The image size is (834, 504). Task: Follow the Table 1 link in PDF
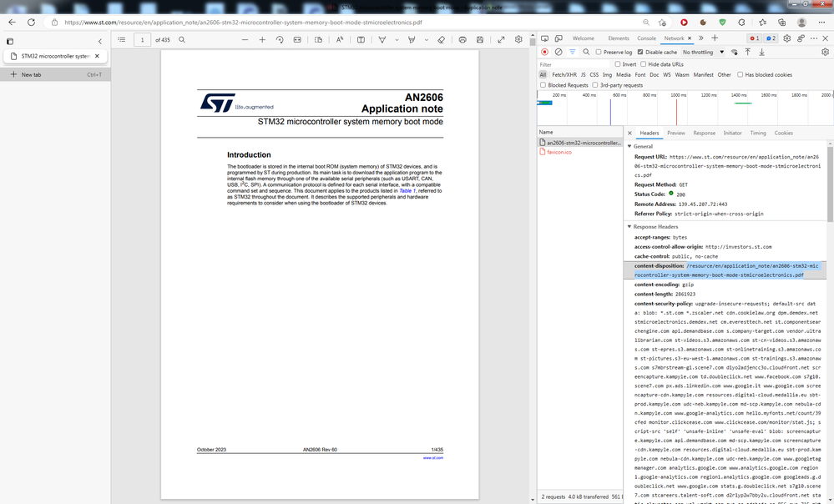point(407,190)
